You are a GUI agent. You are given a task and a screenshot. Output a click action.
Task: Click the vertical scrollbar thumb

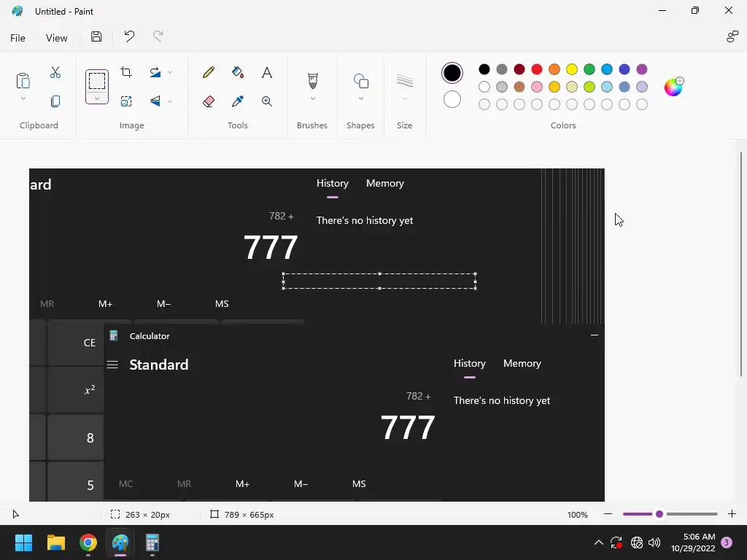(x=741, y=263)
